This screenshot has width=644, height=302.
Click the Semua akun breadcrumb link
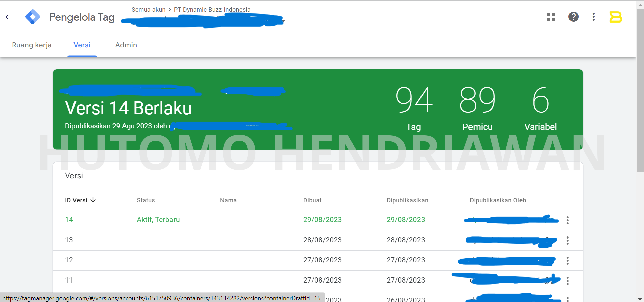tap(148, 10)
